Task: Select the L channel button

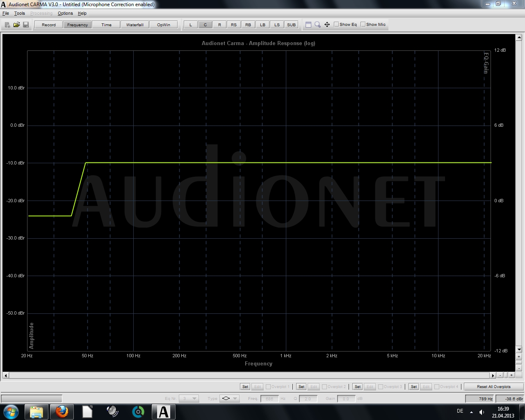Action: (191, 25)
